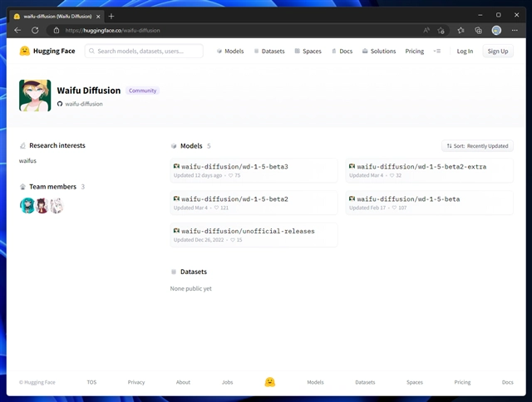Open Privacy link in footer

[136, 382]
